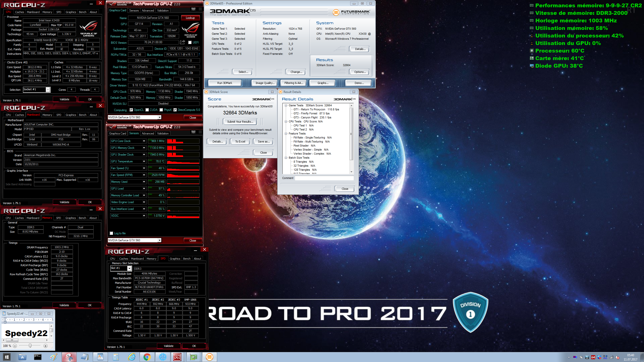
Task: Click the Lookup button in GPU-Z
Action: [x=190, y=18]
